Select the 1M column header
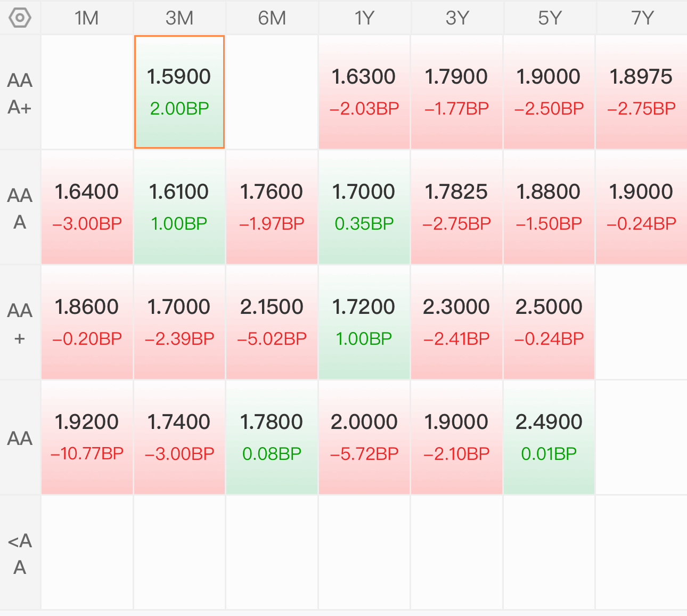This screenshot has height=616, width=687. [87, 18]
